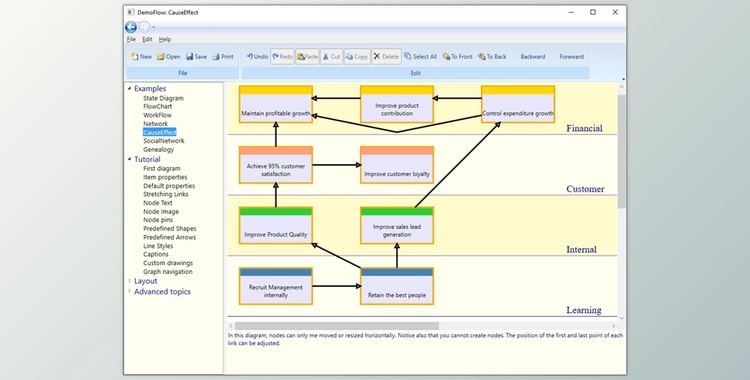Collapse the Tutorial tree section
Image resolution: width=750 pixels, height=380 pixels.
(x=129, y=158)
